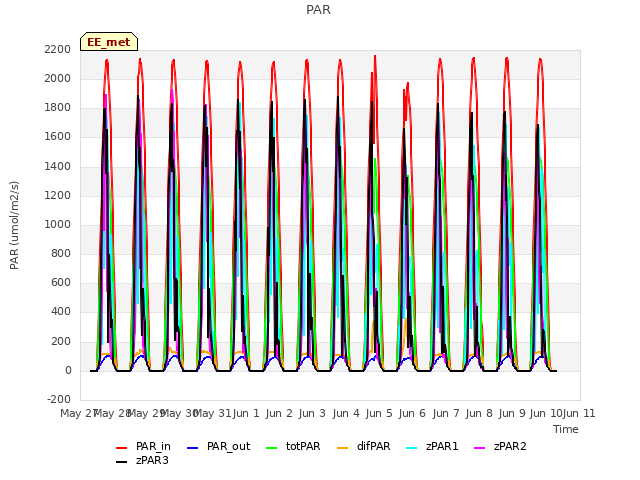Click the May 31 x-axis date label

pos(212,413)
